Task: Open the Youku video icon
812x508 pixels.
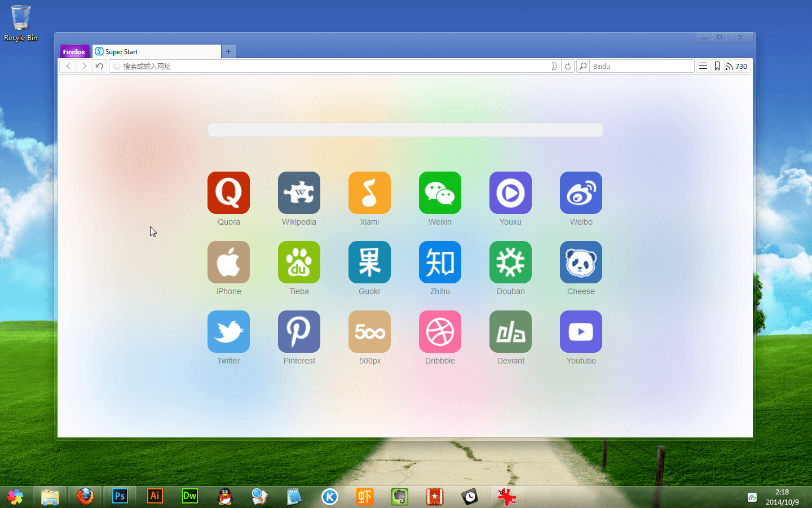Action: click(510, 192)
